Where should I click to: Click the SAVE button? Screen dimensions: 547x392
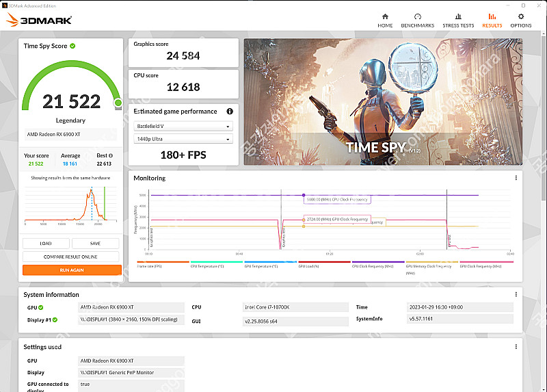pyautogui.click(x=95, y=244)
